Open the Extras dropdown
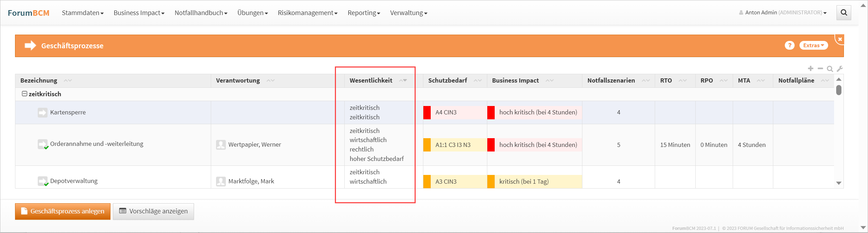Viewport: 868px width, 233px height. click(x=813, y=45)
